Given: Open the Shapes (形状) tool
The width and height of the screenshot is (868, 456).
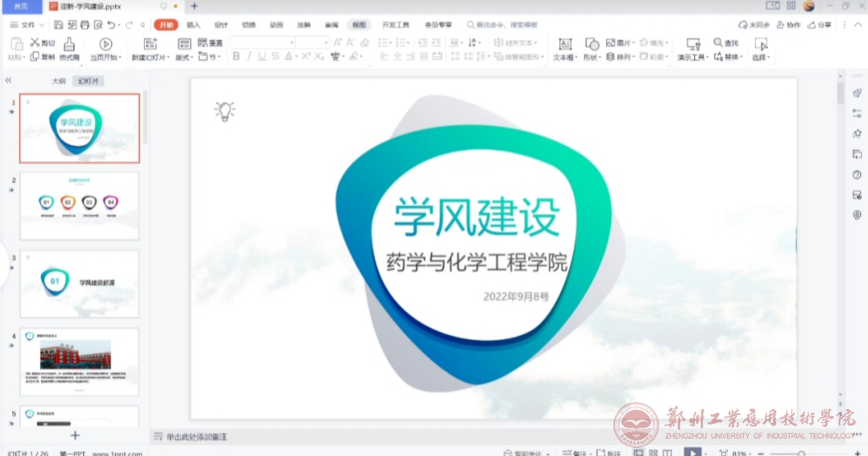Looking at the screenshot, I should click(x=592, y=48).
